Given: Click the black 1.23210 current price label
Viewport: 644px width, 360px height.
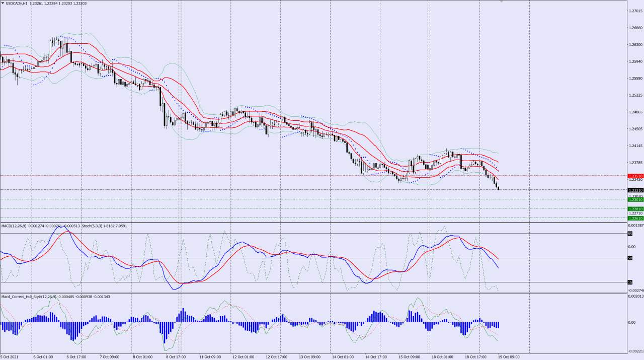Looking at the screenshot, I should point(635,190).
